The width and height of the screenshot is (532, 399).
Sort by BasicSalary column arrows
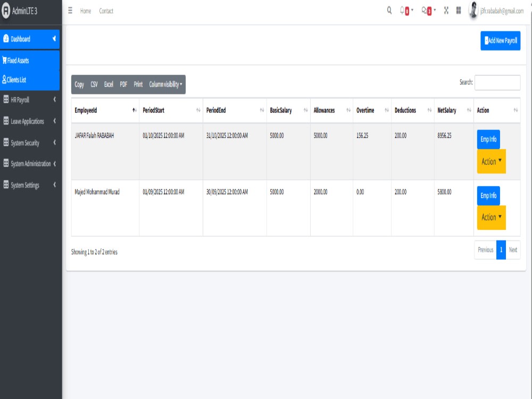[306, 110]
